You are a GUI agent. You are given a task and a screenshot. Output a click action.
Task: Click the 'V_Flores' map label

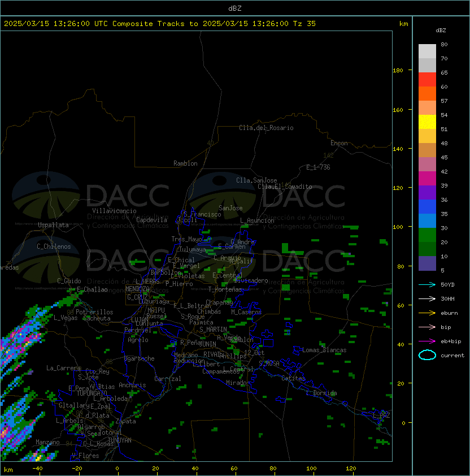tap(85, 456)
